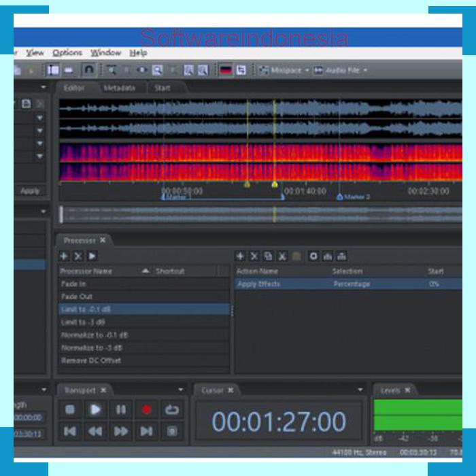Viewport: 476px width, 476px height.
Task: Click the swap arrows icon beside spectrogram button
Action: (241, 70)
